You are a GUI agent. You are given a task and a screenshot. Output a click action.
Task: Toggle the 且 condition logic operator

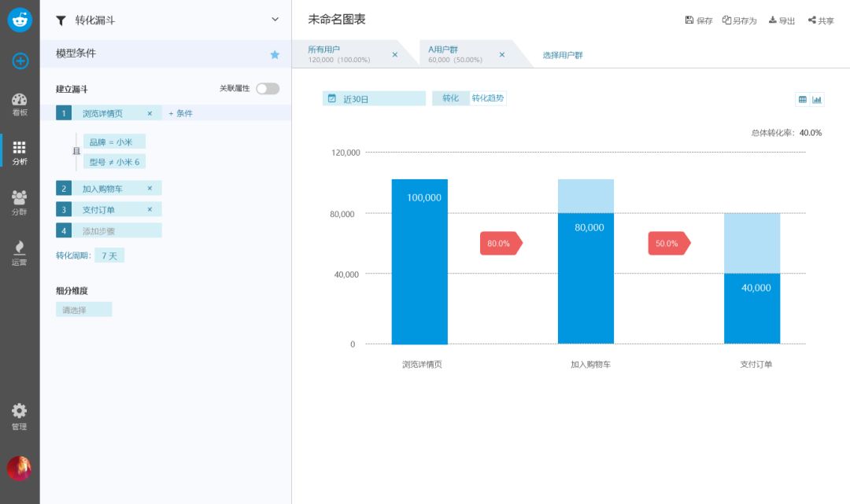point(76,151)
